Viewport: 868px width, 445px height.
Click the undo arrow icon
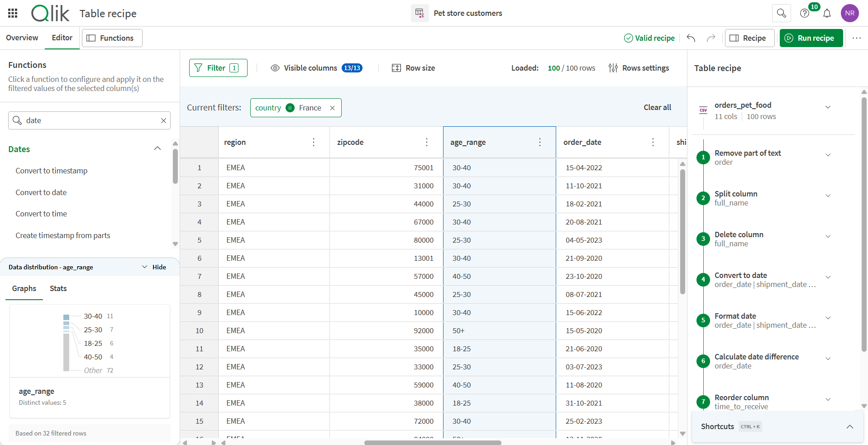tap(691, 38)
